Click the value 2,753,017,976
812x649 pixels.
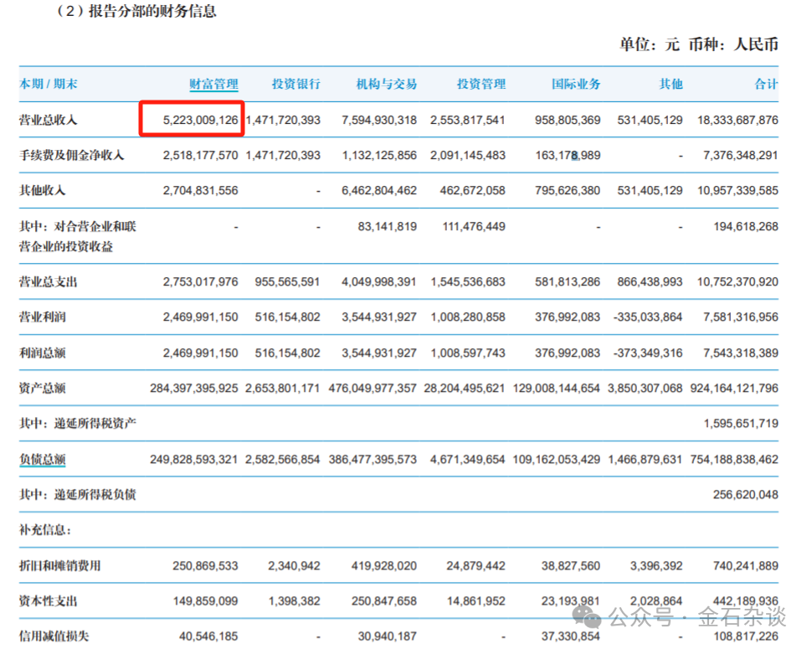[x=200, y=281]
